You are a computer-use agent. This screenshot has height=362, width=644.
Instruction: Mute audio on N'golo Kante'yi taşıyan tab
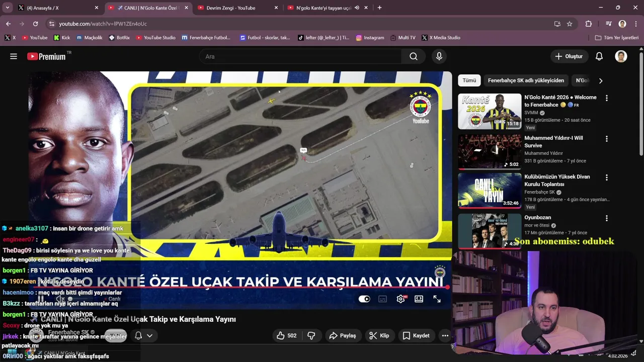(357, 8)
